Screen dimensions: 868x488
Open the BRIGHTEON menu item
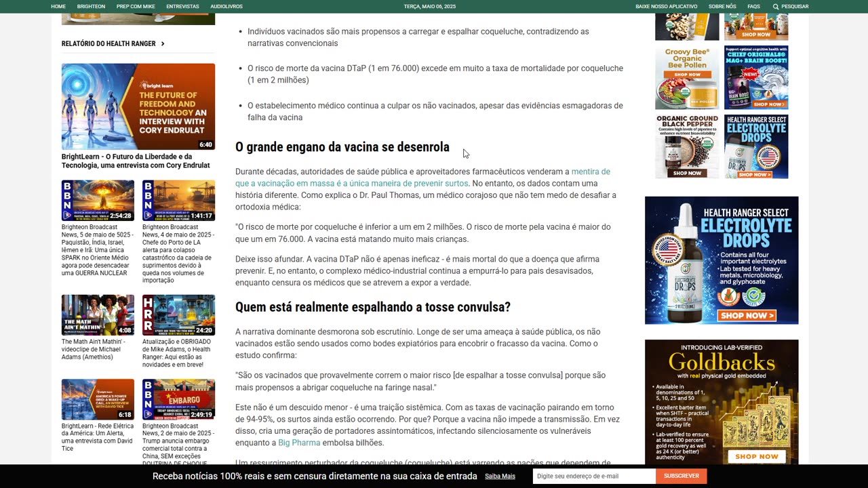[91, 6]
